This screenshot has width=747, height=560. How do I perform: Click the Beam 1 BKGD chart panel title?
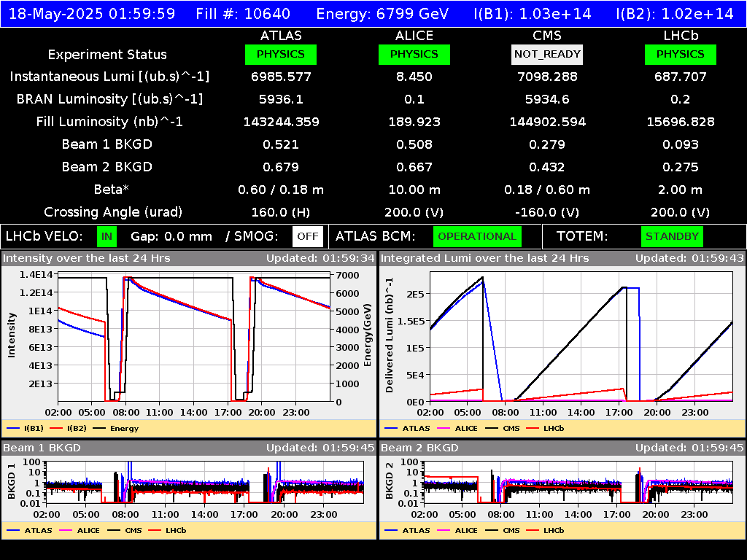point(42,448)
